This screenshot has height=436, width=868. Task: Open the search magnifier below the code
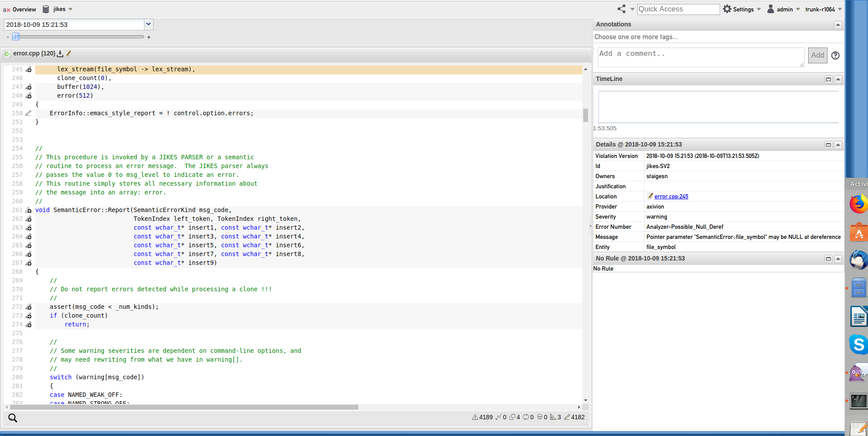[13, 418]
